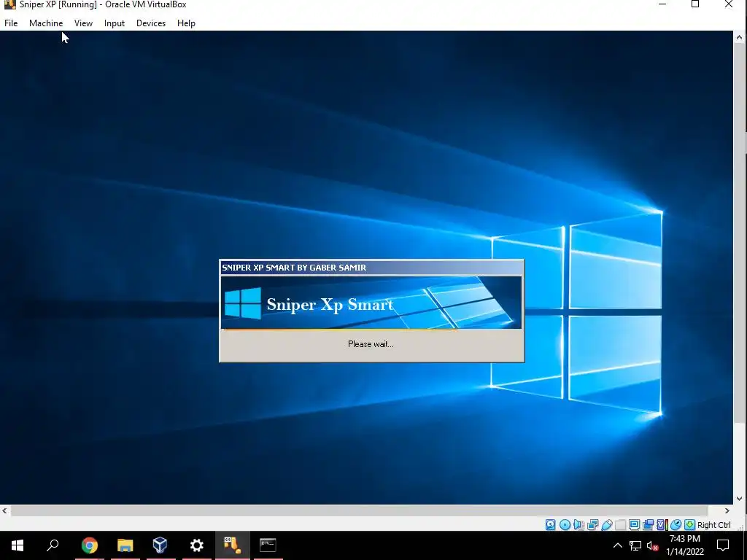Image resolution: width=747 pixels, height=560 pixels.
Task: Click the muted volume tray icon
Action: click(652, 545)
